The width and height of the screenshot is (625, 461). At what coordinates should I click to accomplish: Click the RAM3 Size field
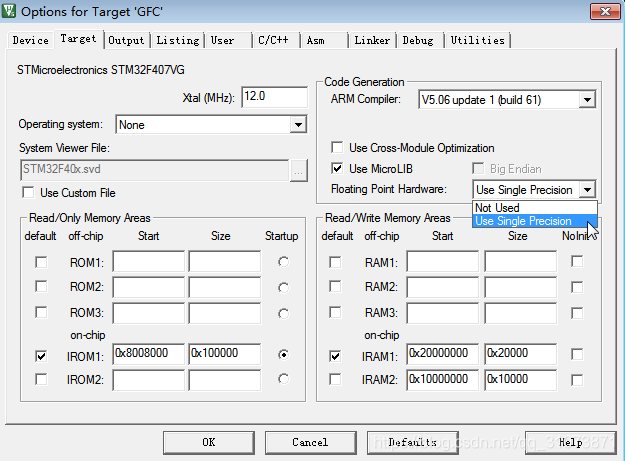521,313
